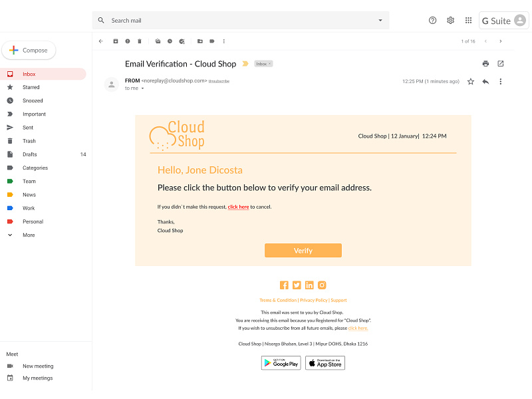
Task: Switch to the Snoozed mailbox
Action: 31,100
